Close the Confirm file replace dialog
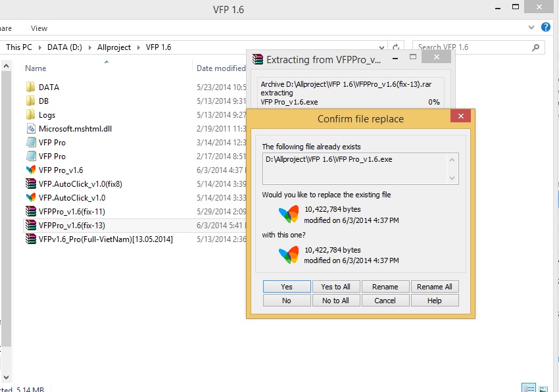This screenshot has height=392, width=559. coord(460,116)
